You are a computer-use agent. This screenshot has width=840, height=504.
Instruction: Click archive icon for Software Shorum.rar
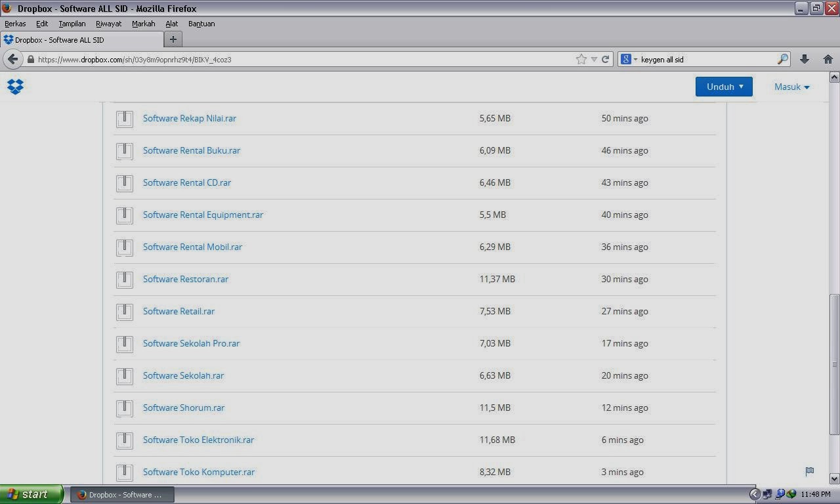125,408
